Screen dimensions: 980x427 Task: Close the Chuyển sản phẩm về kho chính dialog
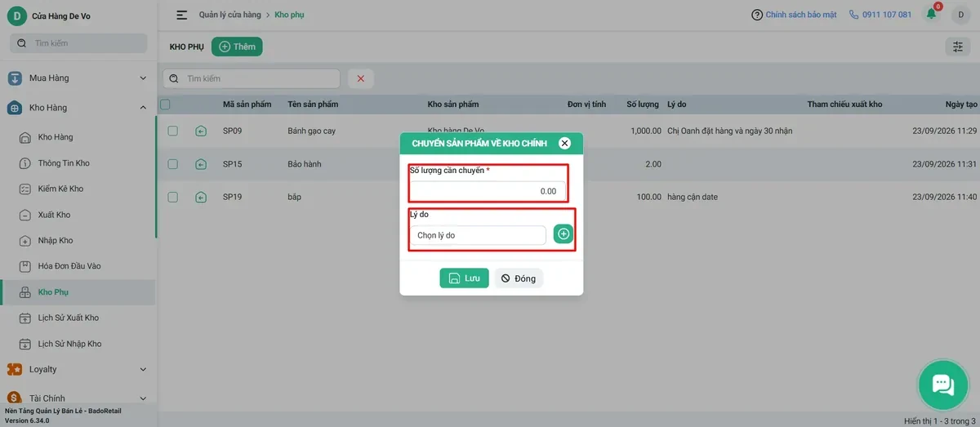[564, 143]
